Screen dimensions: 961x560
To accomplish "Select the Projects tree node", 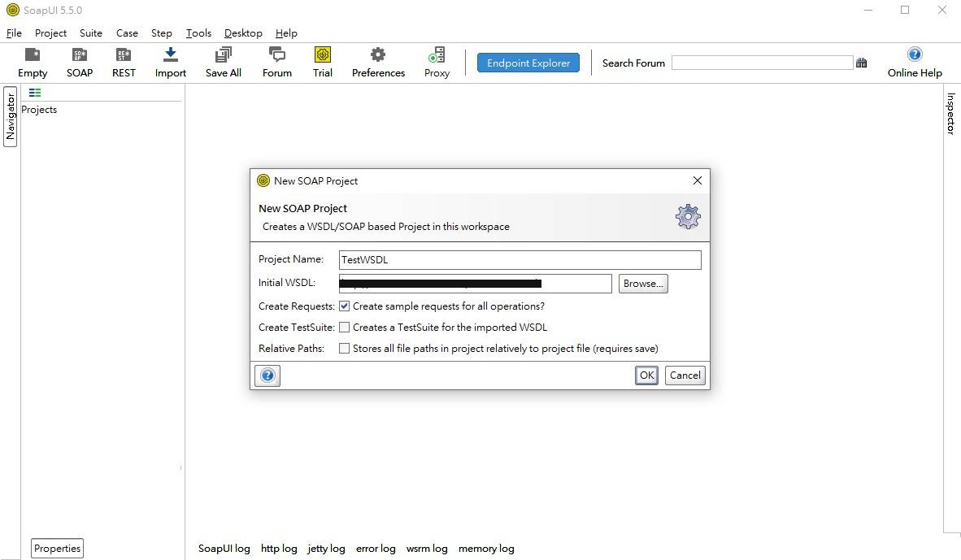I will coord(39,110).
